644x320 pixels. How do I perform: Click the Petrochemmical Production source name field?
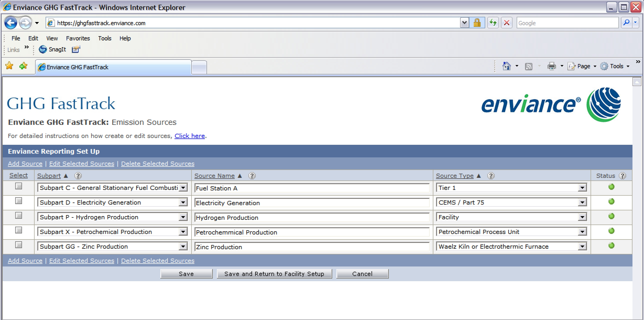click(312, 232)
